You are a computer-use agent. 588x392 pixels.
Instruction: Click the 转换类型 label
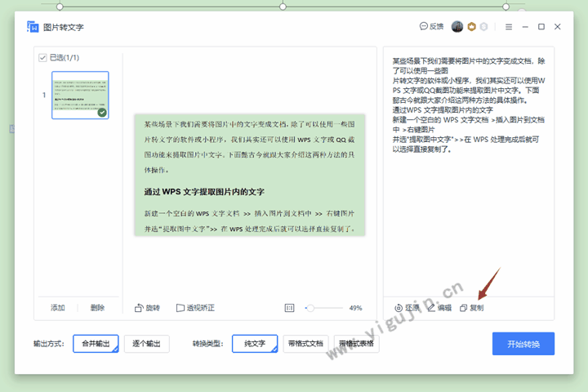click(207, 344)
